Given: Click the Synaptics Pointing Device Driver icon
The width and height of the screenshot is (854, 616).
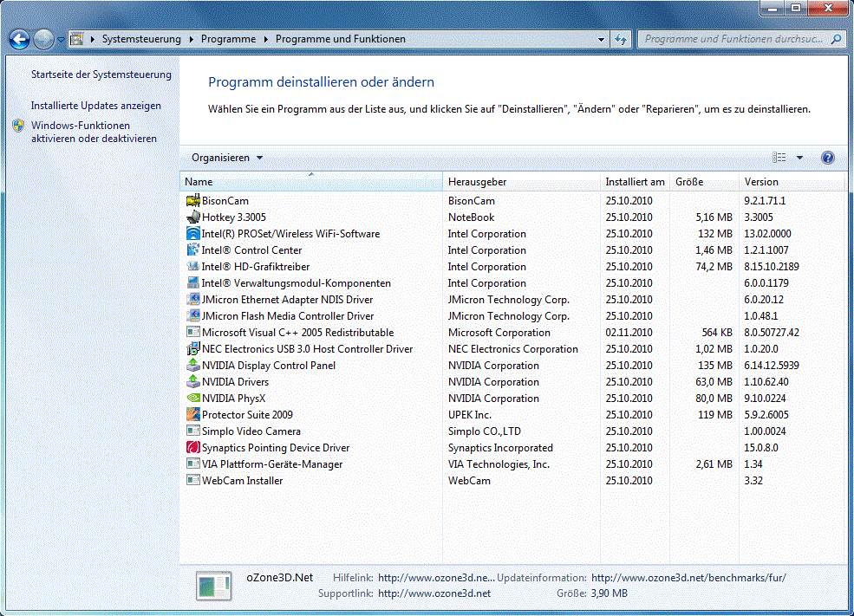Looking at the screenshot, I should 192,448.
